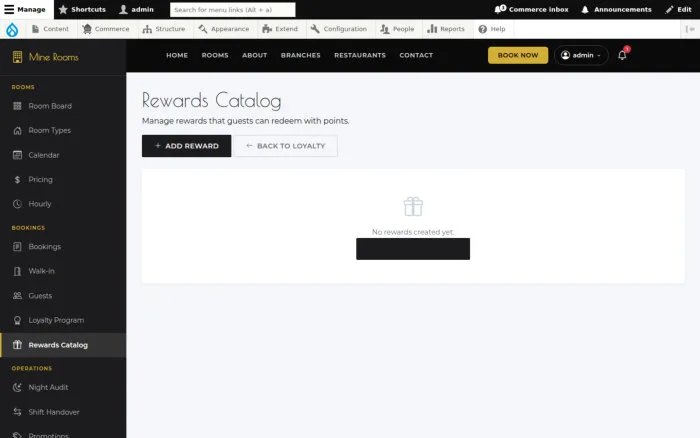Go to ABOUT in site navigation
700x438 pixels.
254,55
